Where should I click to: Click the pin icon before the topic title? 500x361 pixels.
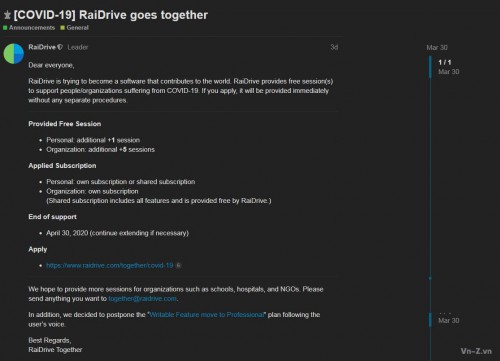(x=7, y=15)
